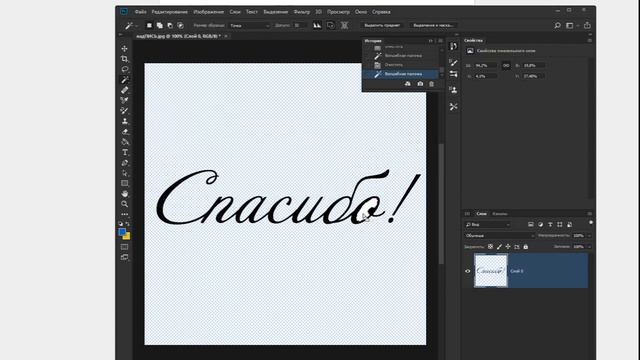The width and height of the screenshot is (640, 360).
Task: Open the extra tools three-dots button
Action: [x=124, y=214]
